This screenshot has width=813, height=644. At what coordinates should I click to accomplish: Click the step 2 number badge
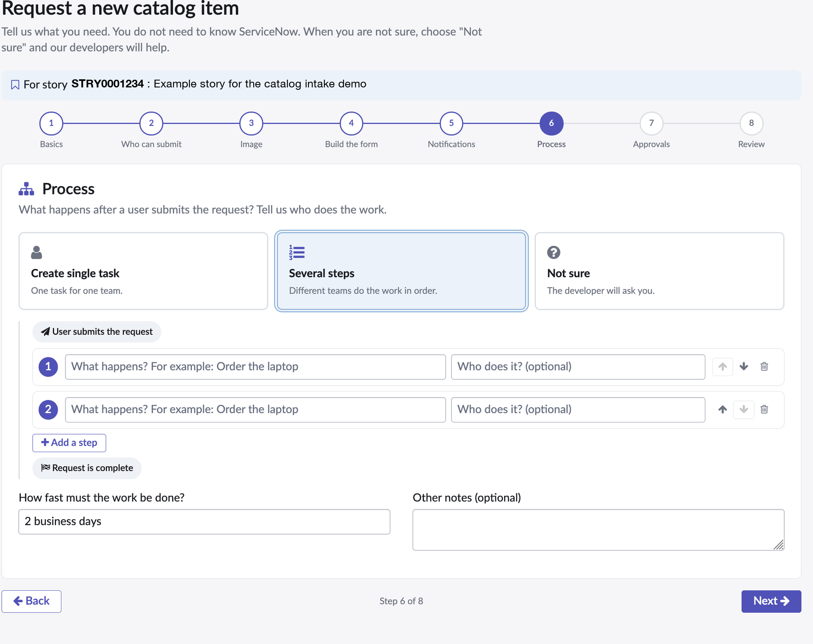[48, 409]
